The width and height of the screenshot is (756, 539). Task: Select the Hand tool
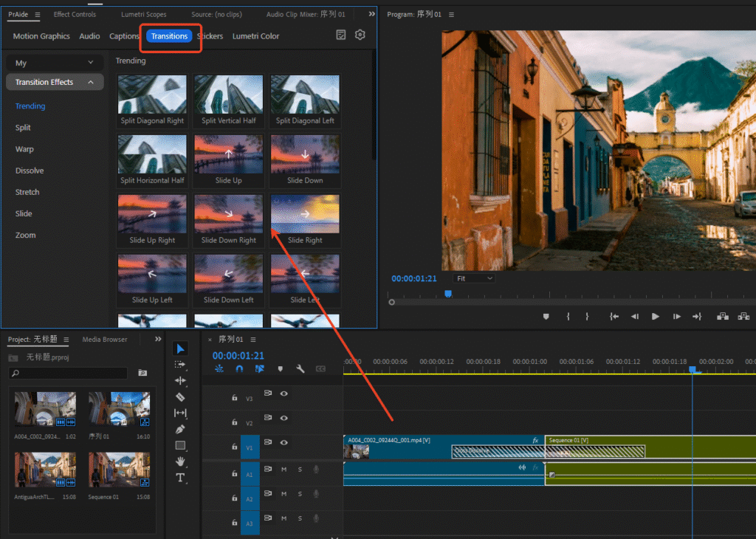[181, 461]
